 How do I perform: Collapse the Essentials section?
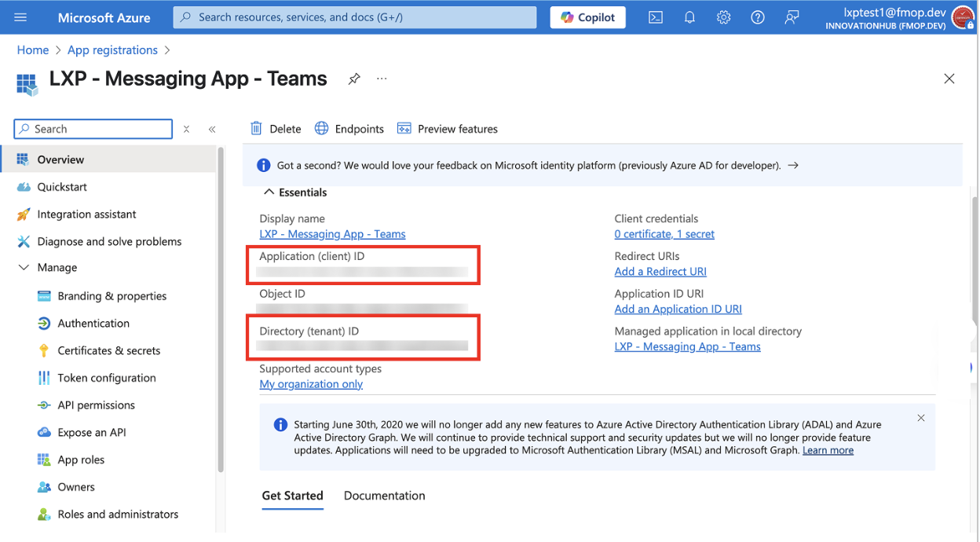295,192
